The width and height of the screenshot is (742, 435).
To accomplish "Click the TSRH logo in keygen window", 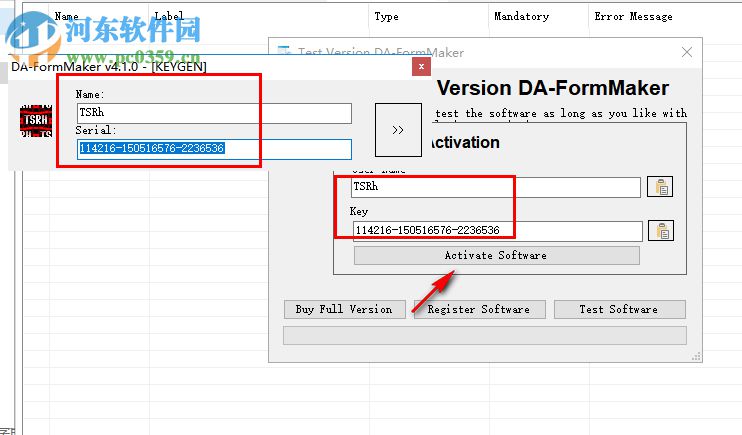I will click(36, 121).
